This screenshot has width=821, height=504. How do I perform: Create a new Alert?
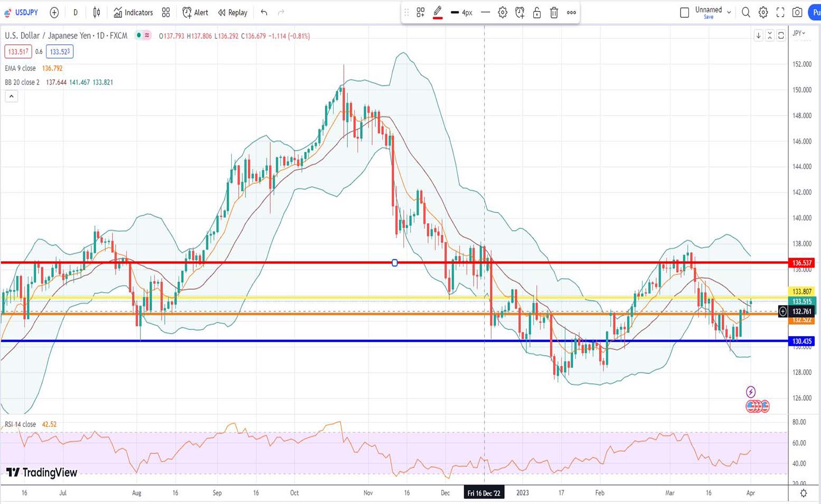[x=195, y=12]
